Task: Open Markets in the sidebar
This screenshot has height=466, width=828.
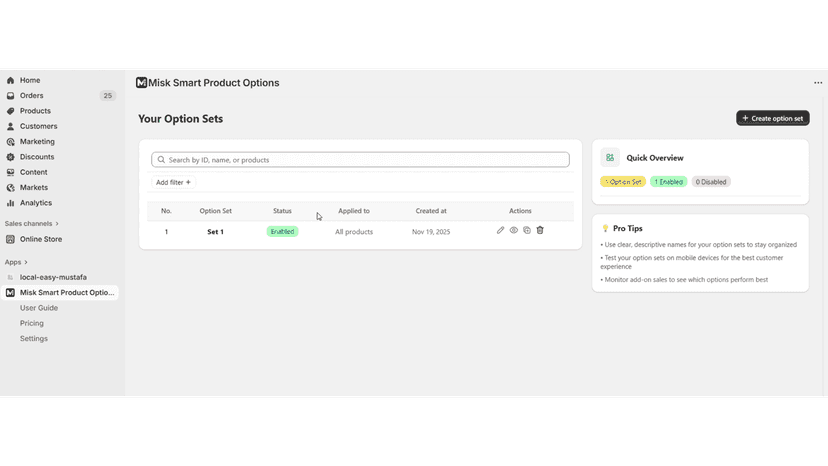Action: (x=34, y=188)
